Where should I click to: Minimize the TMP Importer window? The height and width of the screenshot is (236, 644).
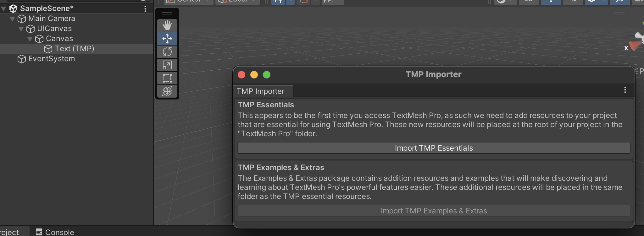(254, 75)
